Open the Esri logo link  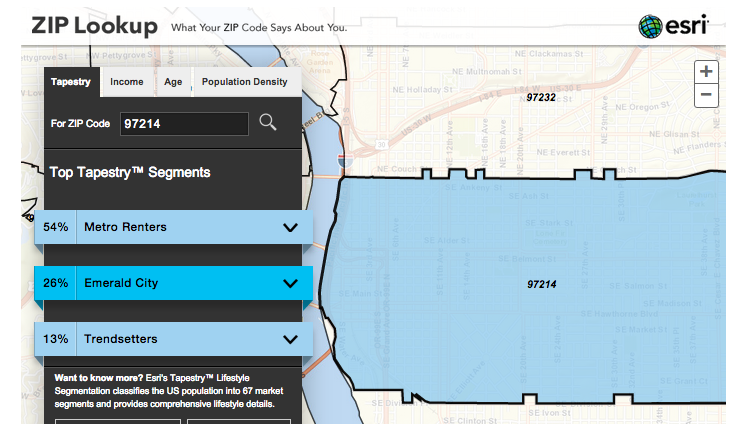click(x=673, y=26)
